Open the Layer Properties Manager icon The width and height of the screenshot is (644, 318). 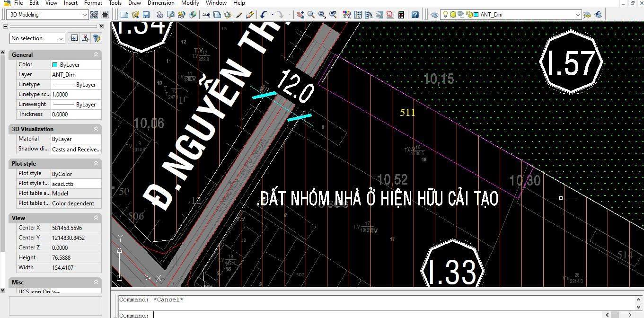pyautogui.click(x=434, y=15)
